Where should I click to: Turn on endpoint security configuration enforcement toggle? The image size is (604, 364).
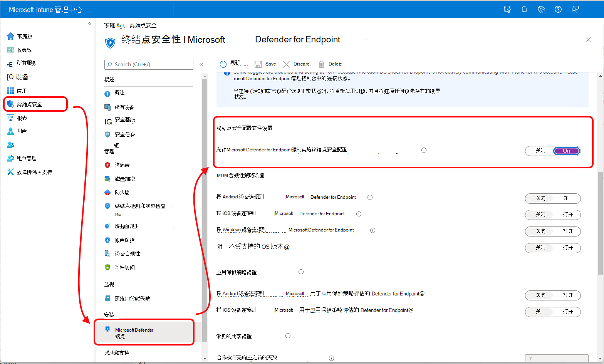pos(566,151)
